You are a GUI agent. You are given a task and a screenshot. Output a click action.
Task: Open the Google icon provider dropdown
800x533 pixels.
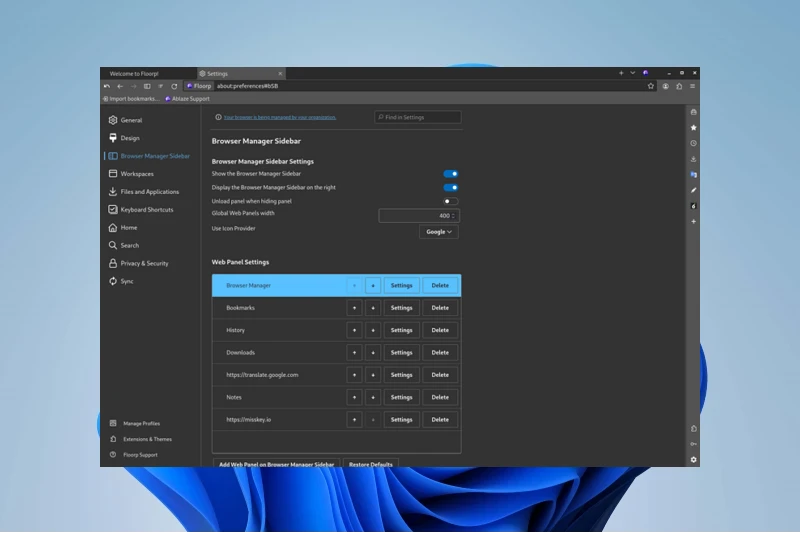pyautogui.click(x=439, y=232)
